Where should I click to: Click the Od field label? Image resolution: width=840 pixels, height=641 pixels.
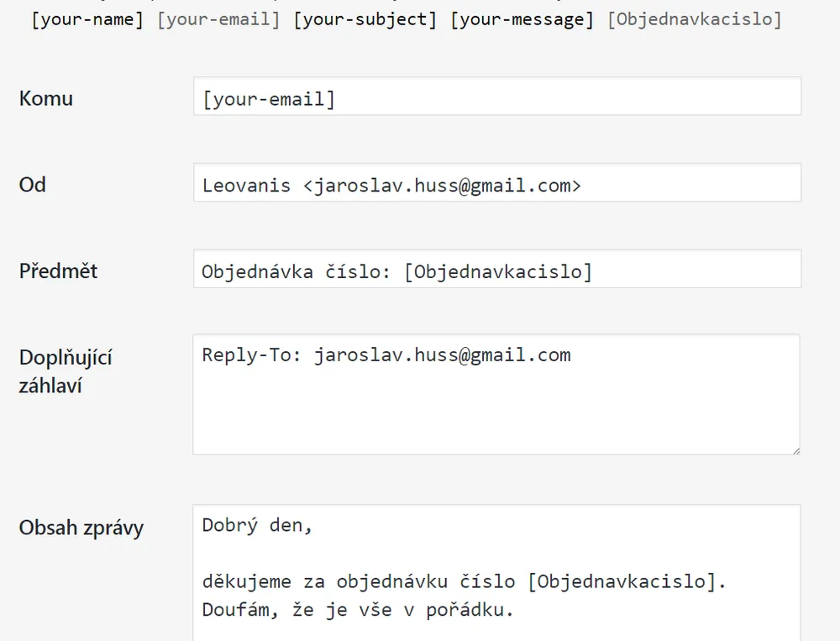33,185
